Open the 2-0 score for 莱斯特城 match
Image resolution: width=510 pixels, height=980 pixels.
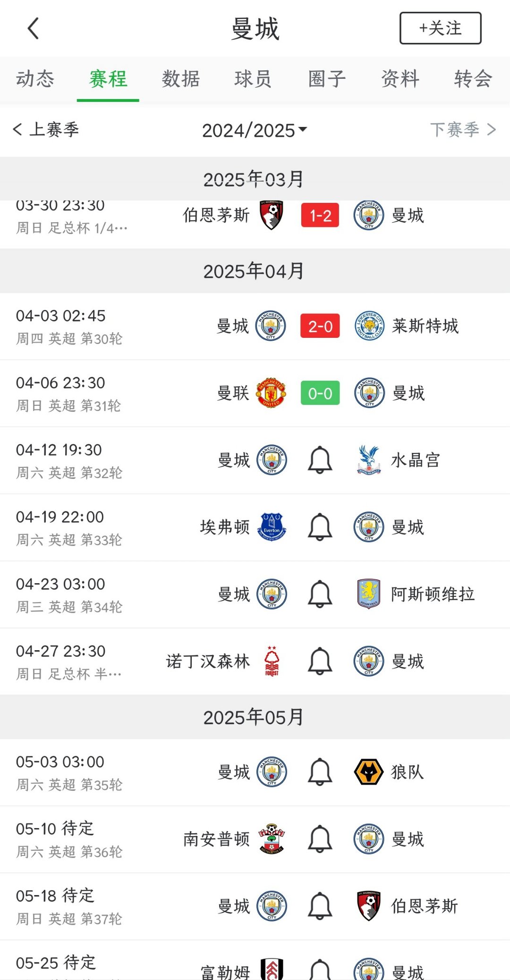tap(320, 327)
